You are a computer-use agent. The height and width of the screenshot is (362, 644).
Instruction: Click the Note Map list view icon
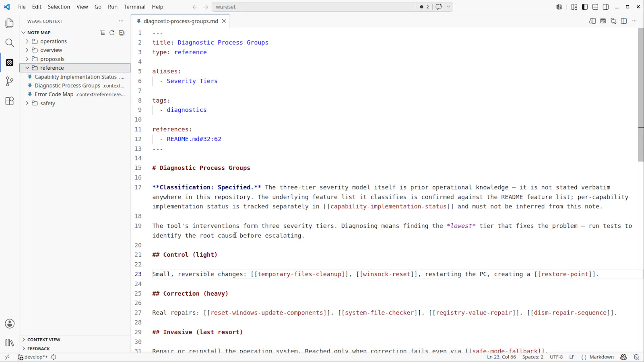[102, 33]
